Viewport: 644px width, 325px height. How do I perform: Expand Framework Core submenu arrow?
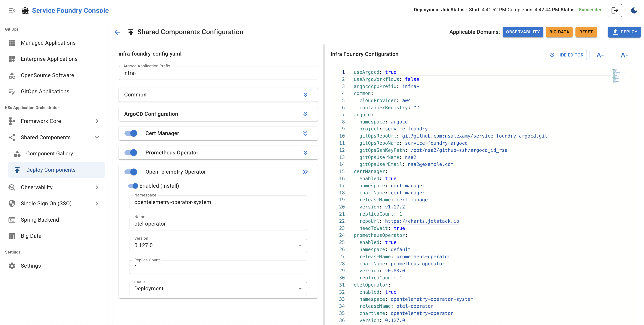pyautogui.click(x=97, y=121)
